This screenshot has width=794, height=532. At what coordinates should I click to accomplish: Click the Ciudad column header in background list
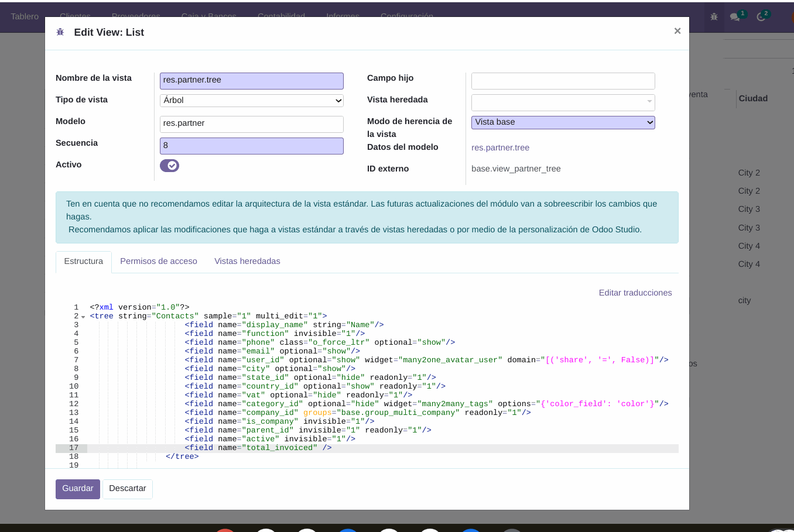(753, 98)
